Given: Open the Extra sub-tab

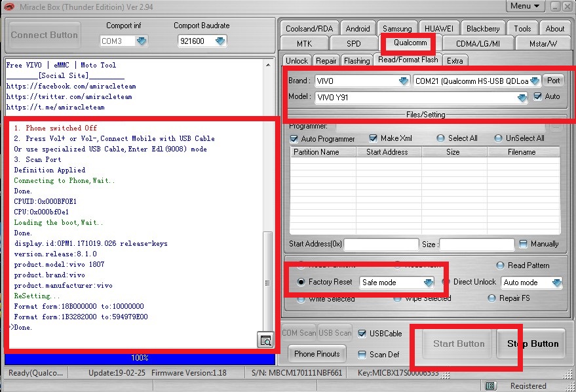Looking at the screenshot, I should point(455,60).
